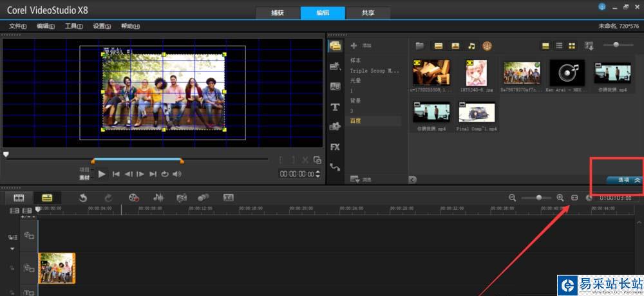Switch to the 捕获 capture tab
Screen dimensions: 644x296
pos(278,13)
